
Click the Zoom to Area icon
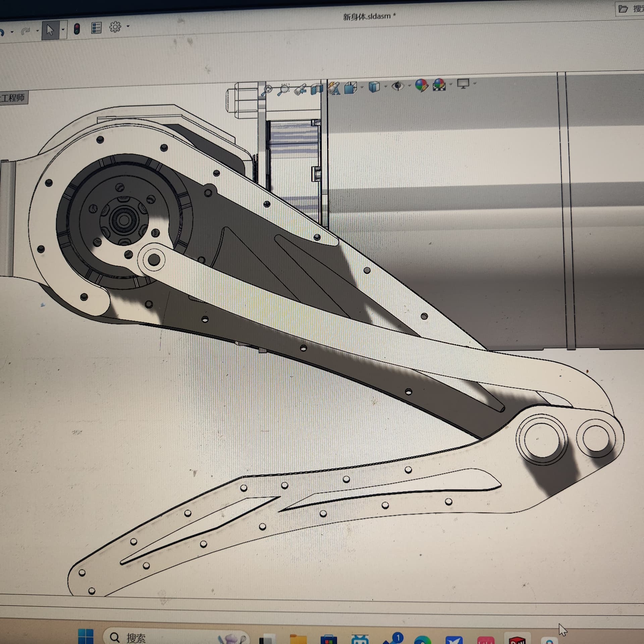284,90
